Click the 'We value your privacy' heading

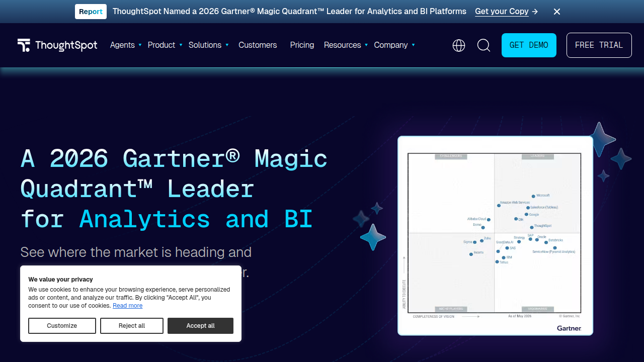(60, 280)
